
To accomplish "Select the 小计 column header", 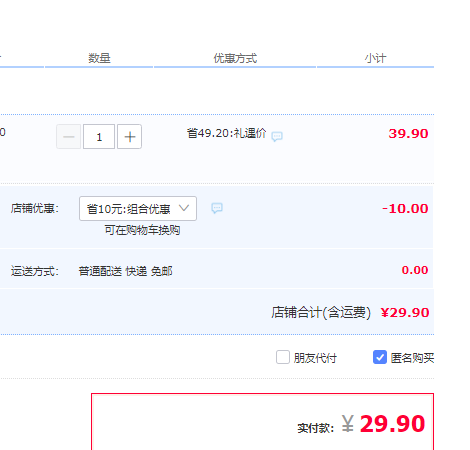I will [x=375, y=58].
